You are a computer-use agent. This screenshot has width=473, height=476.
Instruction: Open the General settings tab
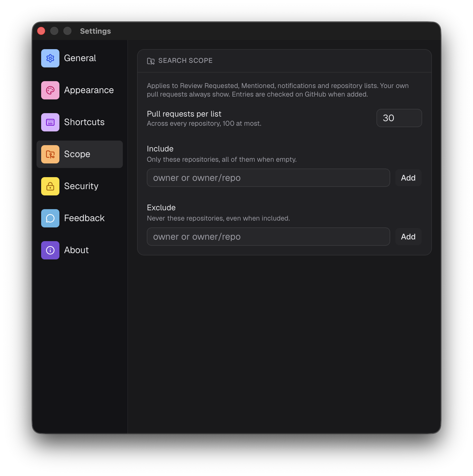coord(80,58)
